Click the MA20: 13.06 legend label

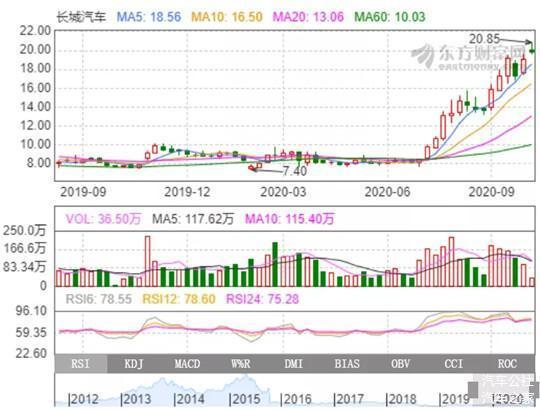[308, 17]
